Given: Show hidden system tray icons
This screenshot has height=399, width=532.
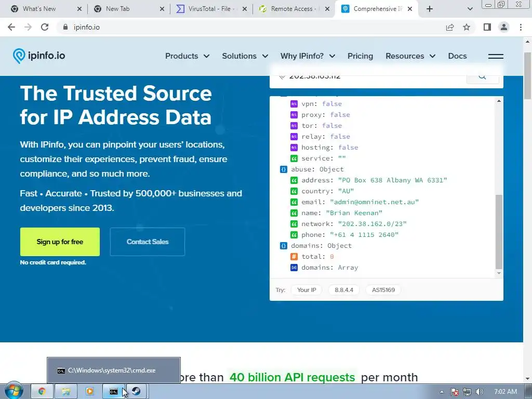Looking at the screenshot, I should pos(442,392).
